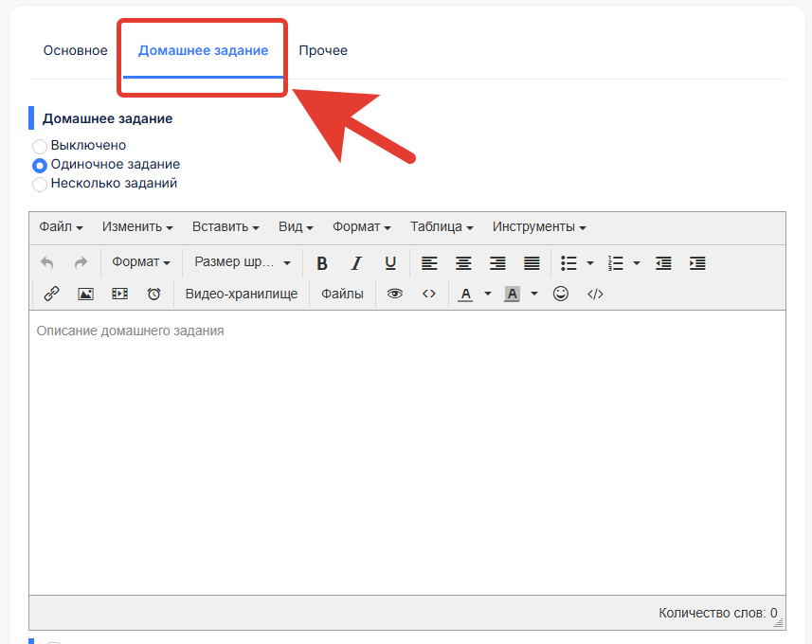Expand bulleted list style arrow
812x644 pixels.
click(590, 263)
